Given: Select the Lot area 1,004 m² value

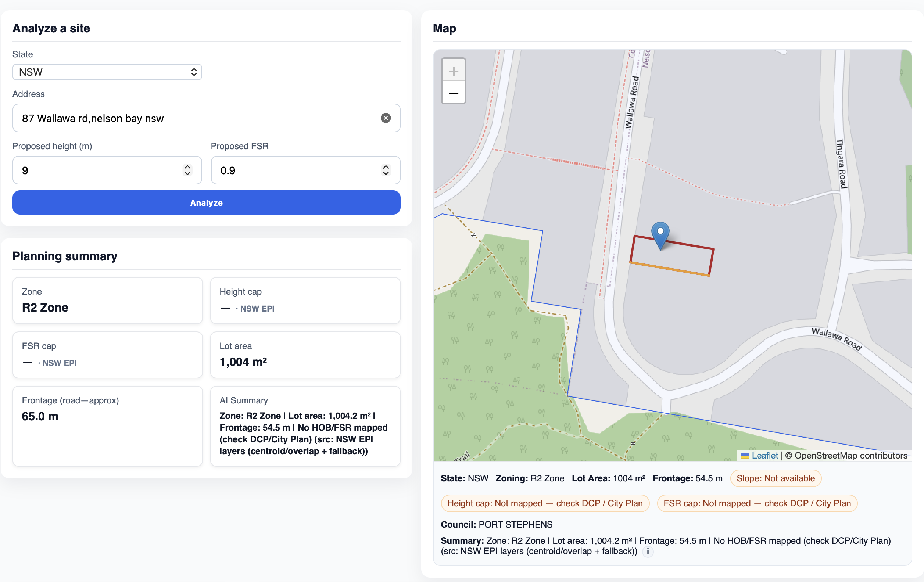Looking at the screenshot, I should point(243,362).
